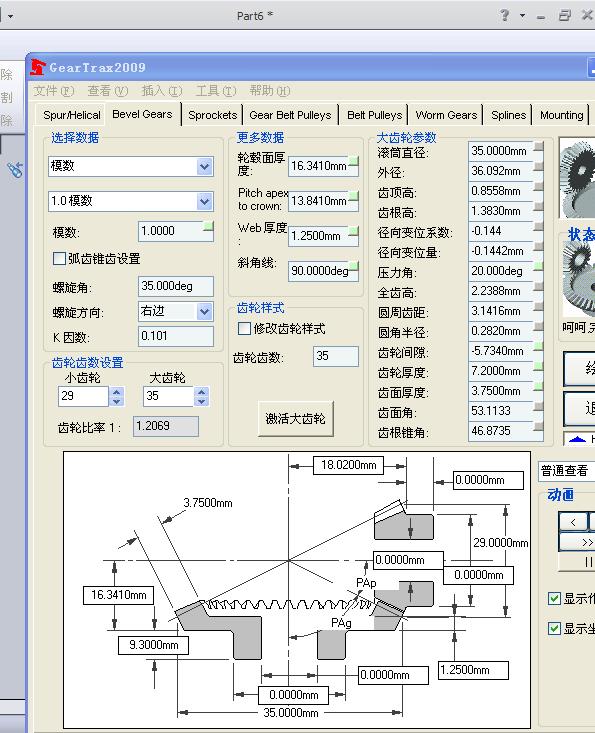The image size is (595, 733).
Task: Switch to the Splines tab
Action: [x=509, y=115]
